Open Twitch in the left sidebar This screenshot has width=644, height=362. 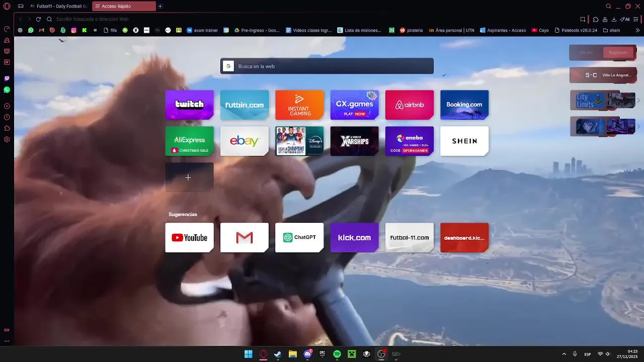(x=7, y=78)
